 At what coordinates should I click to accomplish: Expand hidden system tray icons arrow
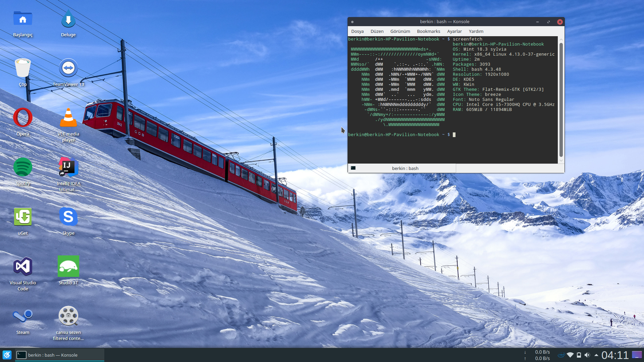tap(596, 355)
